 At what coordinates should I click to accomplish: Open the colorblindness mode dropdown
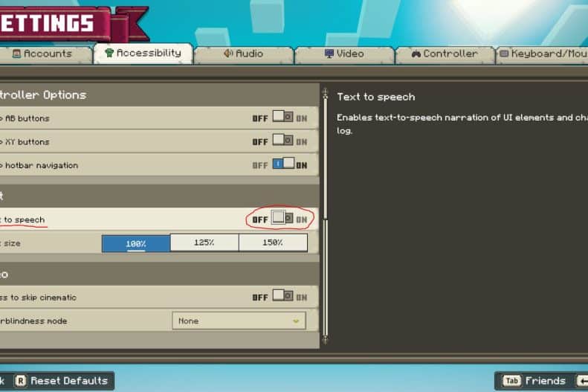coord(239,321)
